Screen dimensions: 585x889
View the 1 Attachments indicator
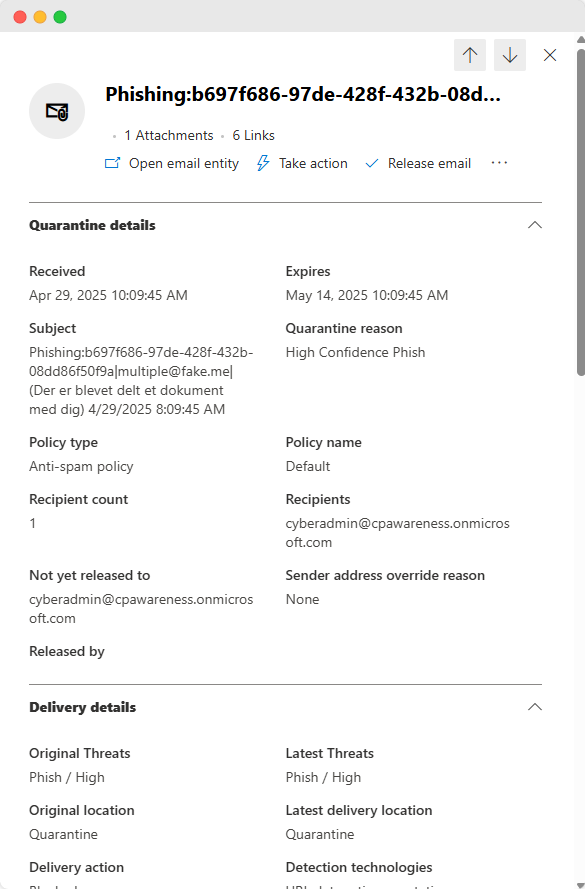[x=167, y=135]
